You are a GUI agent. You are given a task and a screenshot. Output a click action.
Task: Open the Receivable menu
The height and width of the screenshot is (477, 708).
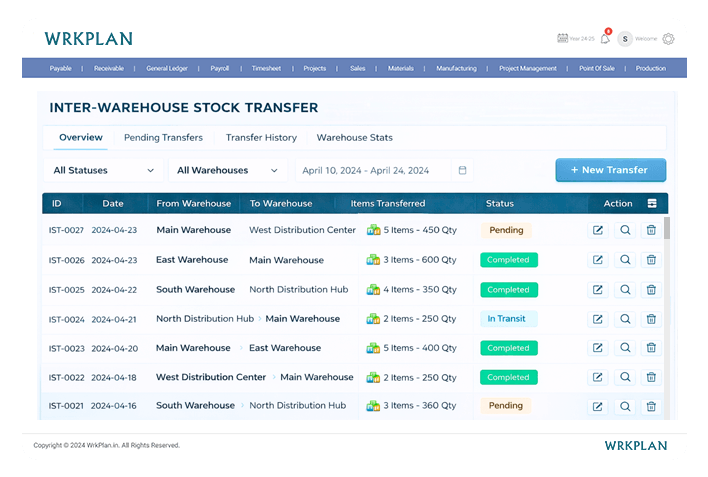pyautogui.click(x=109, y=68)
